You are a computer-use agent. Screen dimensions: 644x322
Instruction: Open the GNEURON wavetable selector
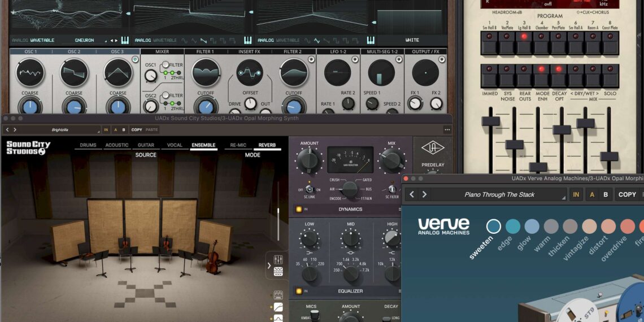84,40
